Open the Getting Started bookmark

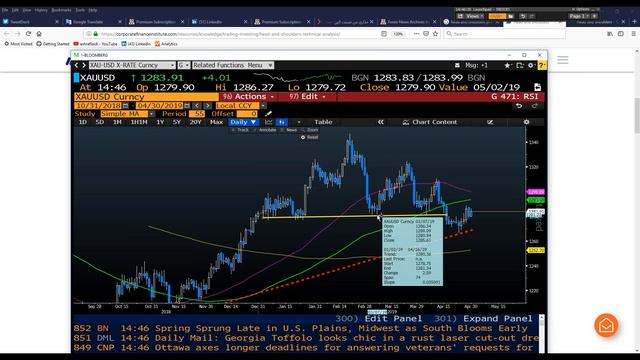pos(53,44)
